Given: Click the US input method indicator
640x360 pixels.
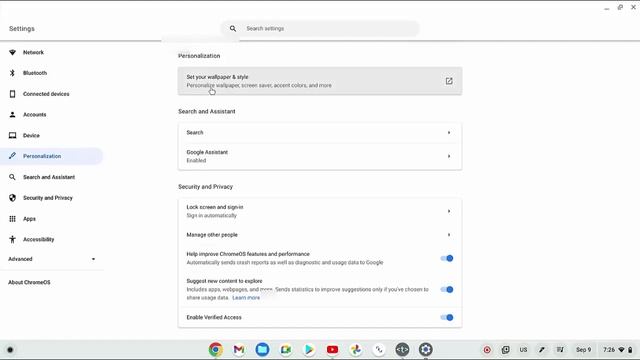Looking at the screenshot, I should [x=523, y=350].
